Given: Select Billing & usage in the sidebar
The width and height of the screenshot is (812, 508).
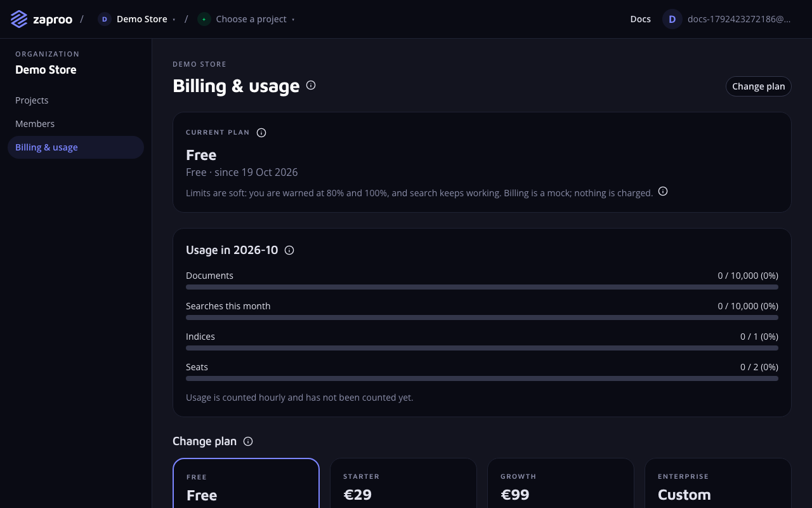Looking at the screenshot, I should click(75, 147).
